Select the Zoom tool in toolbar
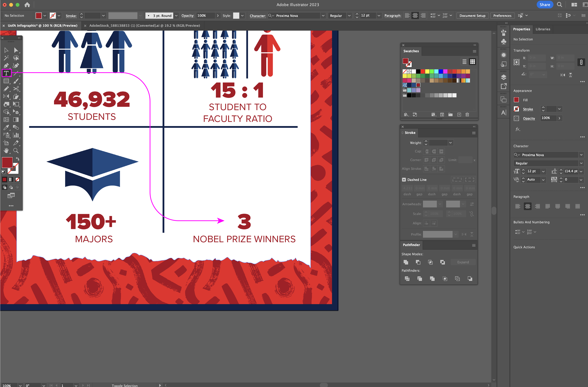Viewport: 588px width, 387px height. click(16, 151)
